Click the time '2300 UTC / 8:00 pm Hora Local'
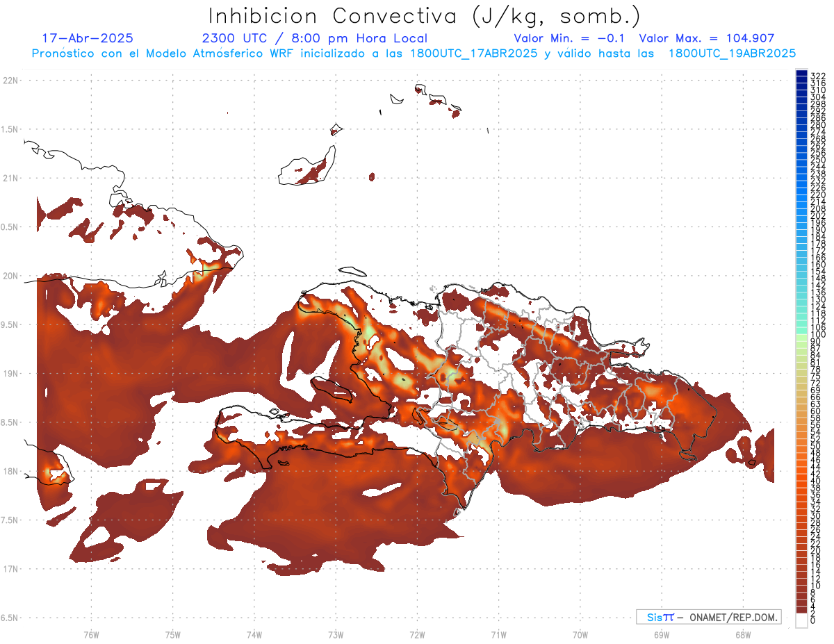 (315, 38)
